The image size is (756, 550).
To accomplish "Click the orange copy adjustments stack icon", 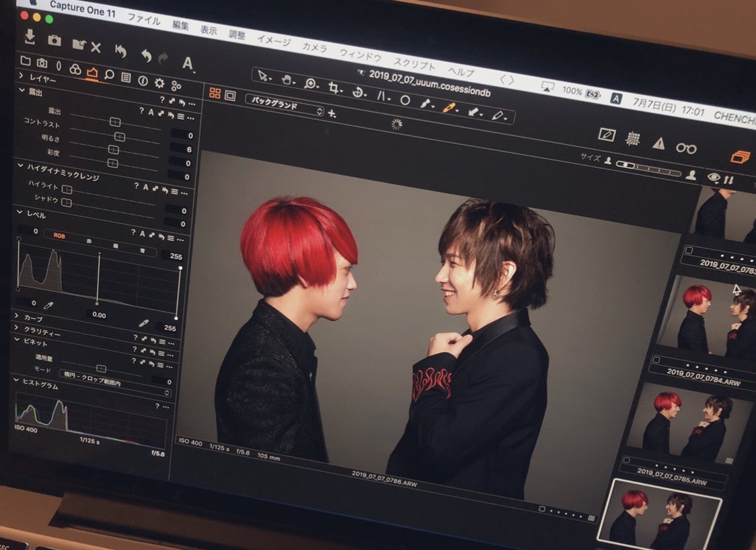I will tap(740, 156).
